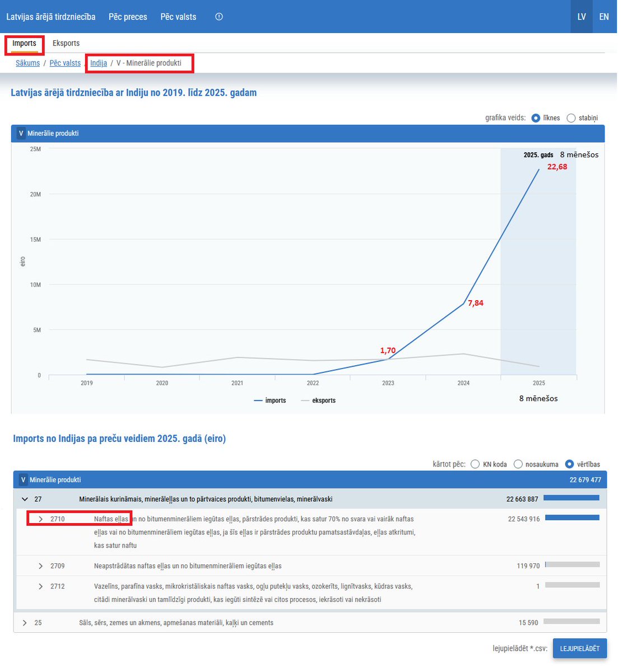Click heading Imports no Indijas pa preču veidiem
The height and width of the screenshot is (672, 628).
119,438
